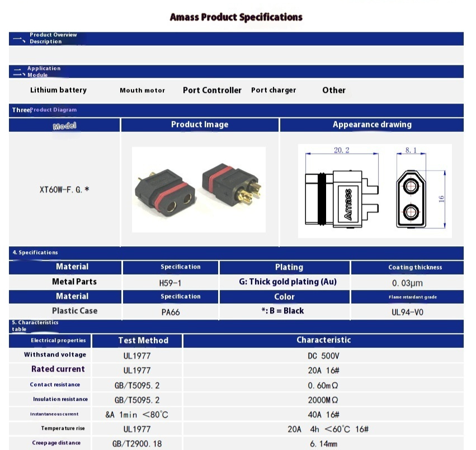
Task: Select the "0. 03μm" coating thickness value
Action: (407, 283)
